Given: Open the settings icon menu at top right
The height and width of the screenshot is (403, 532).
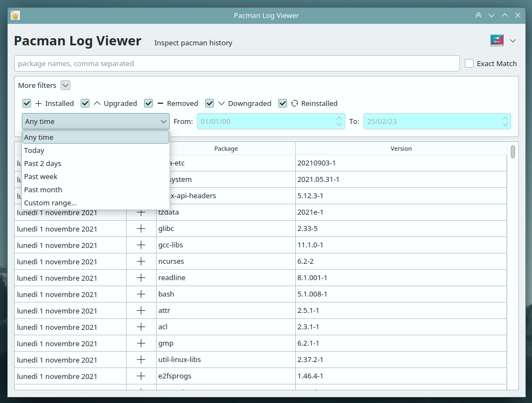Looking at the screenshot, I should (497, 40).
